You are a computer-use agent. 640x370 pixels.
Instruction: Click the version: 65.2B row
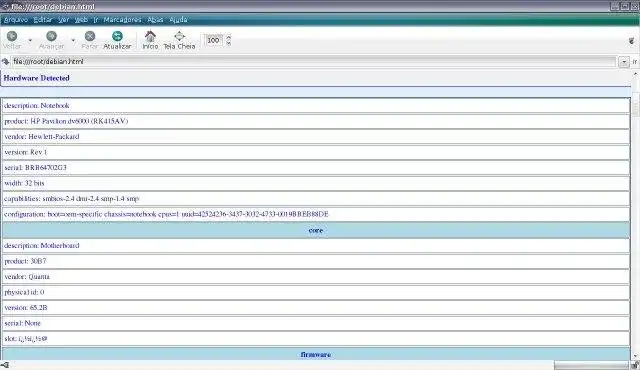(x=316, y=308)
